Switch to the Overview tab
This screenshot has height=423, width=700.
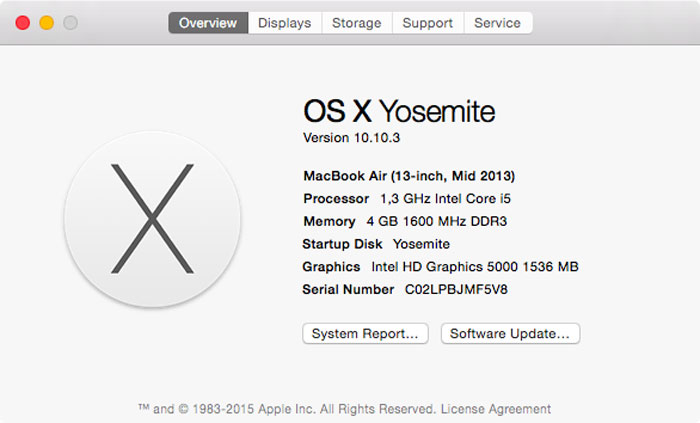[x=208, y=23]
